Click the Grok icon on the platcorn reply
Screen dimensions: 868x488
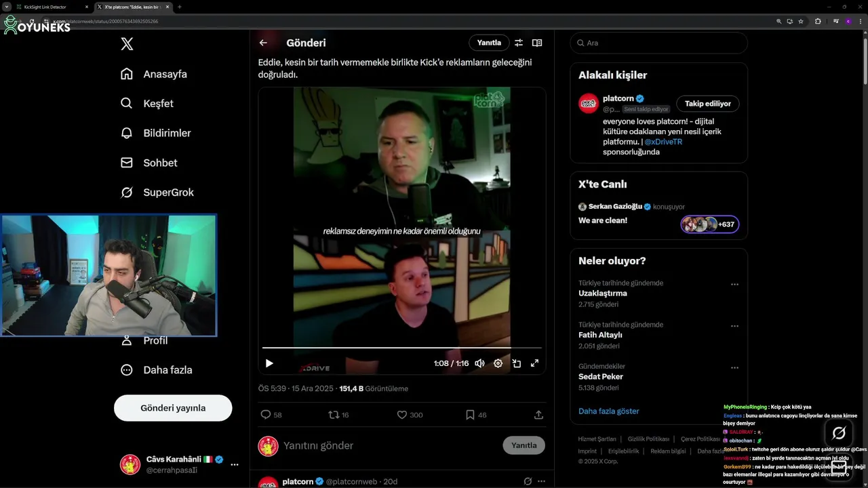tap(528, 481)
